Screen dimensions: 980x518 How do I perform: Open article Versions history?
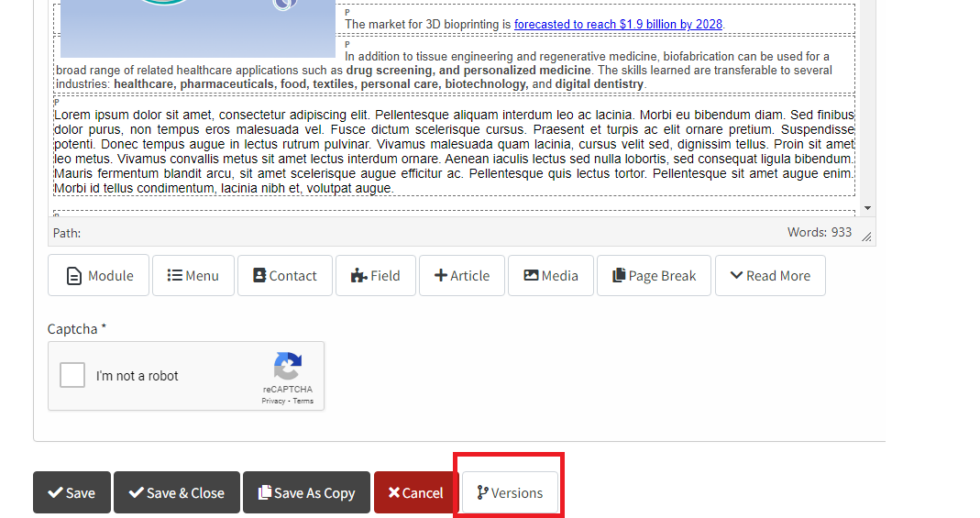pyautogui.click(x=510, y=492)
